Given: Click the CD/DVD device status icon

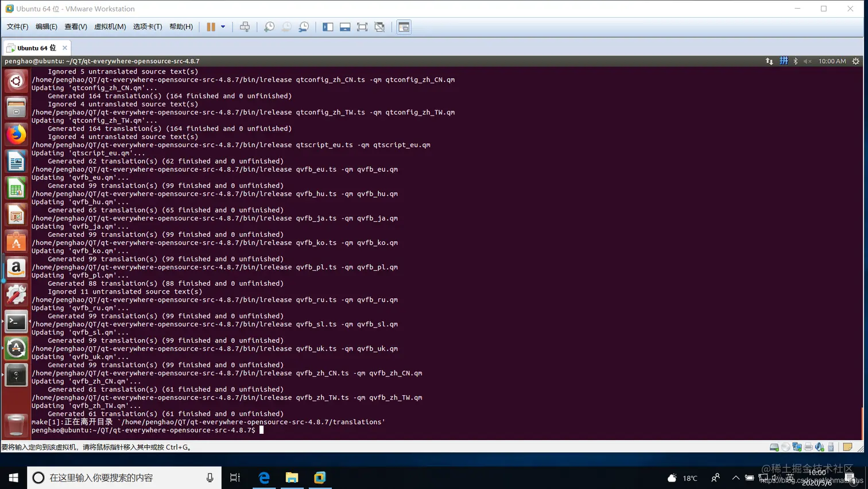Looking at the screenshot, I should [x=786, y=447].
